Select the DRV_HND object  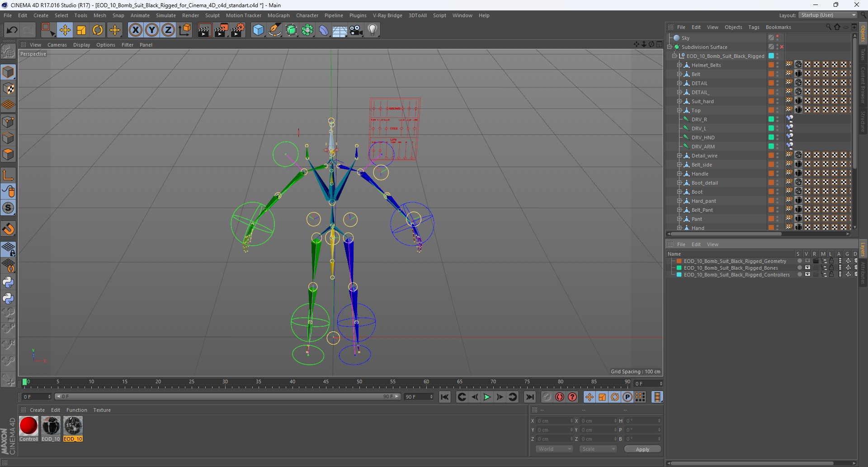click(x=703, y=138)
